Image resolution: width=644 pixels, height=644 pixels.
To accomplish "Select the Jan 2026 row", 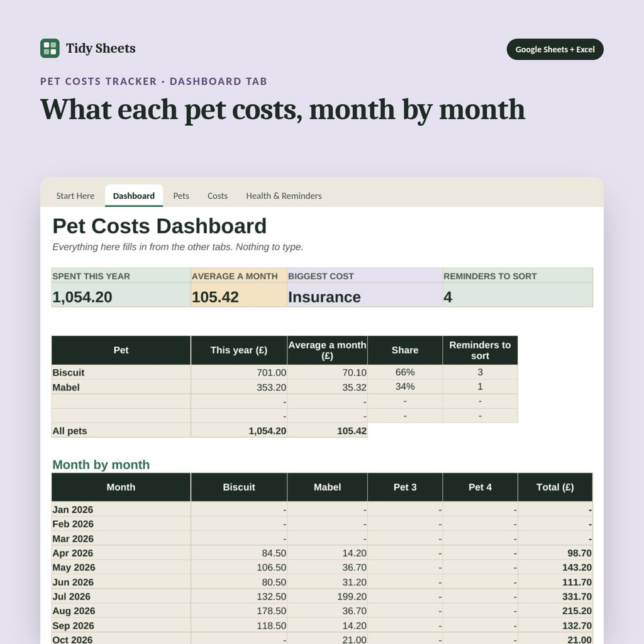I will (x=322, y=509).
